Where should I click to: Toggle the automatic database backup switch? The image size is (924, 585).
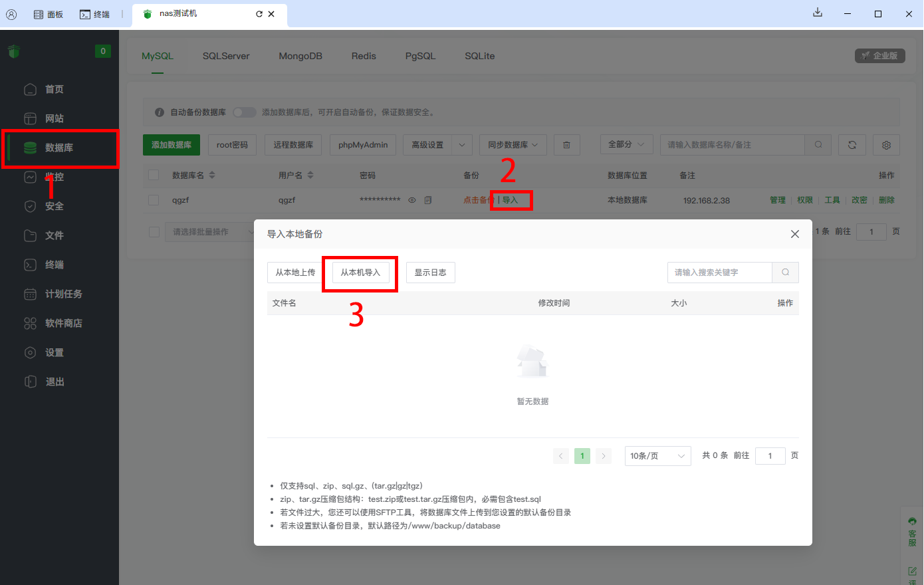244,112
